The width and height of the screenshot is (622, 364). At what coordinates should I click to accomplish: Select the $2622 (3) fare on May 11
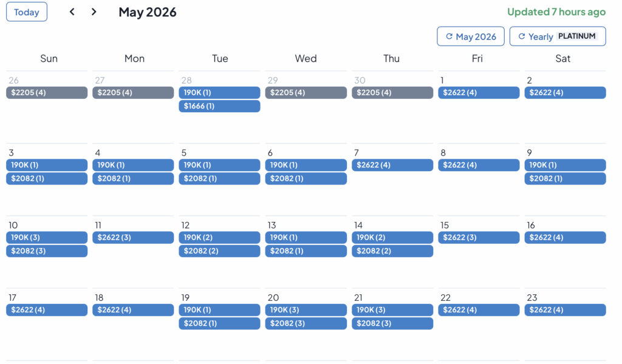[133, 237]
